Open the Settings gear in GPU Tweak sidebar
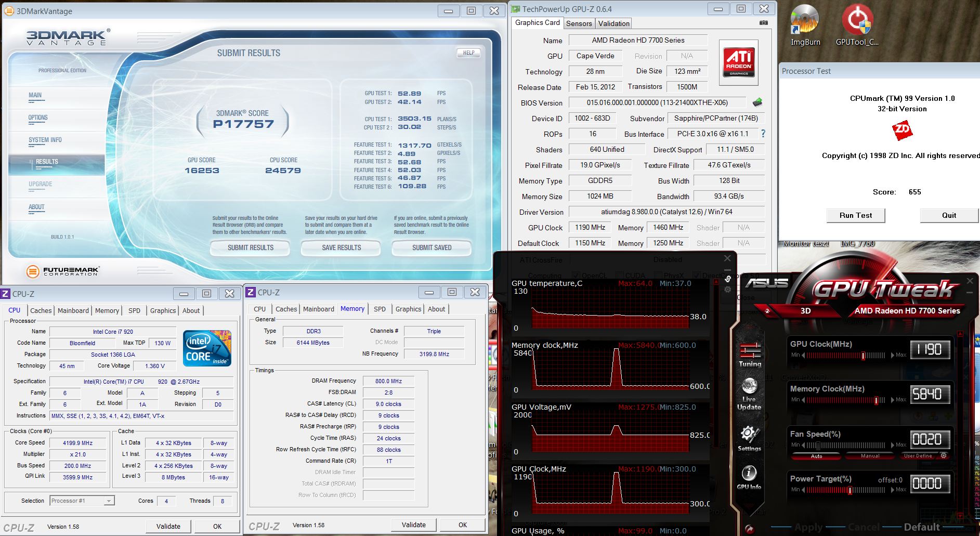 pos(749,438)
